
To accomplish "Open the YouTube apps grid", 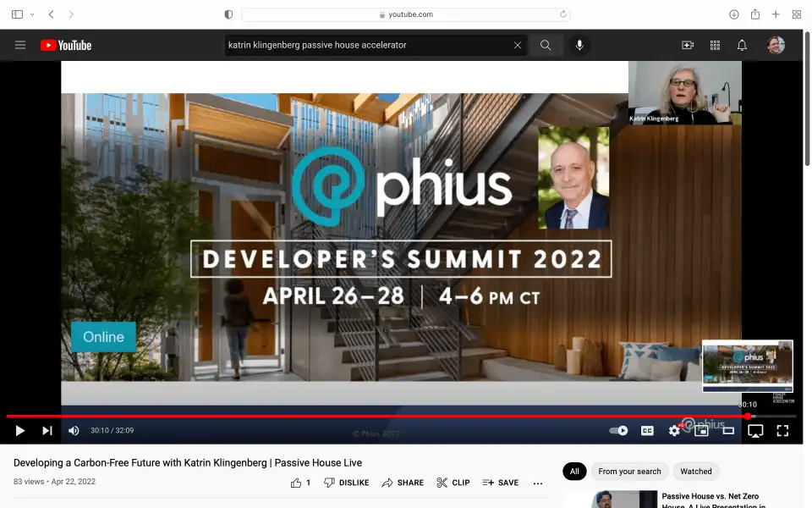I will coord(715,46).
